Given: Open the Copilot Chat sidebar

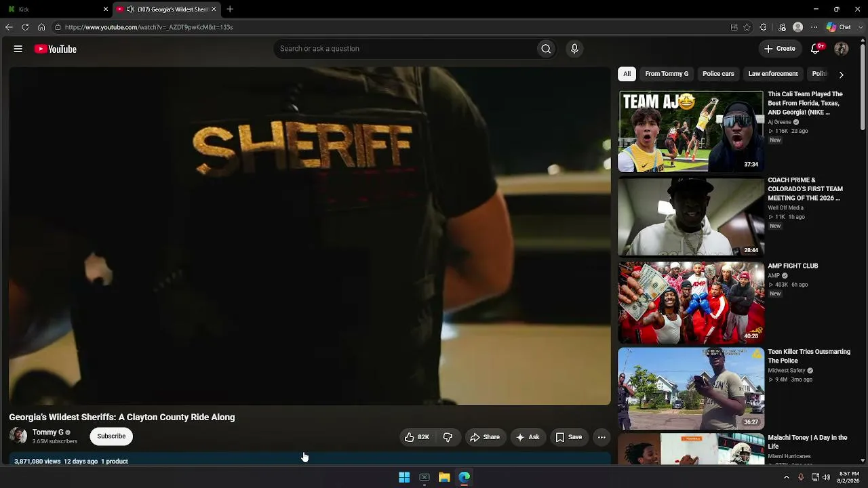Looking at the screenshot, I should (839, 27).
